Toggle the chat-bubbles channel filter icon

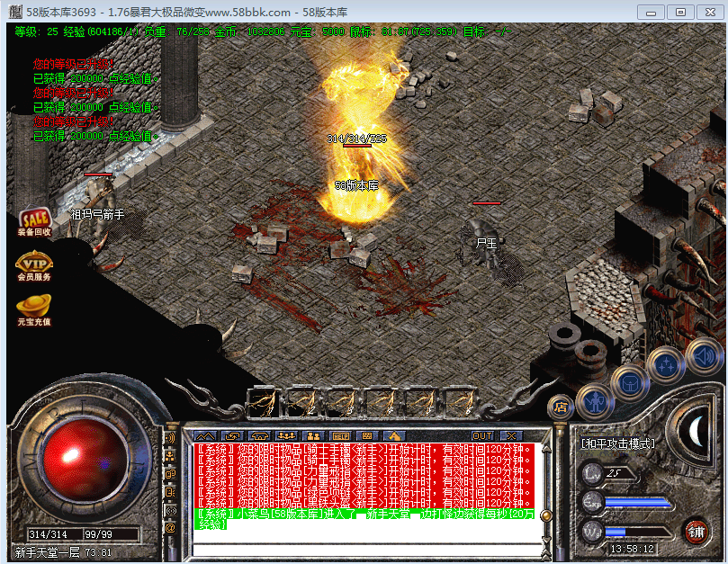pyautogui.click(x=170, y=474)
